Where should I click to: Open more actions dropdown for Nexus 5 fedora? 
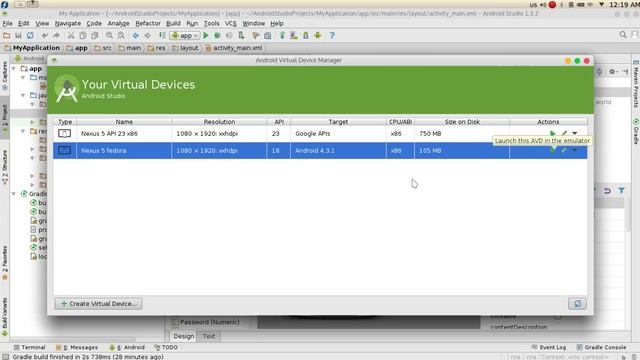(575, 151)
